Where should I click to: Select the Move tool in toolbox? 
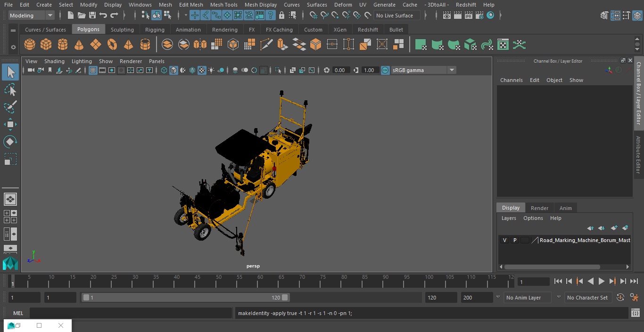(x=10, y=124)
